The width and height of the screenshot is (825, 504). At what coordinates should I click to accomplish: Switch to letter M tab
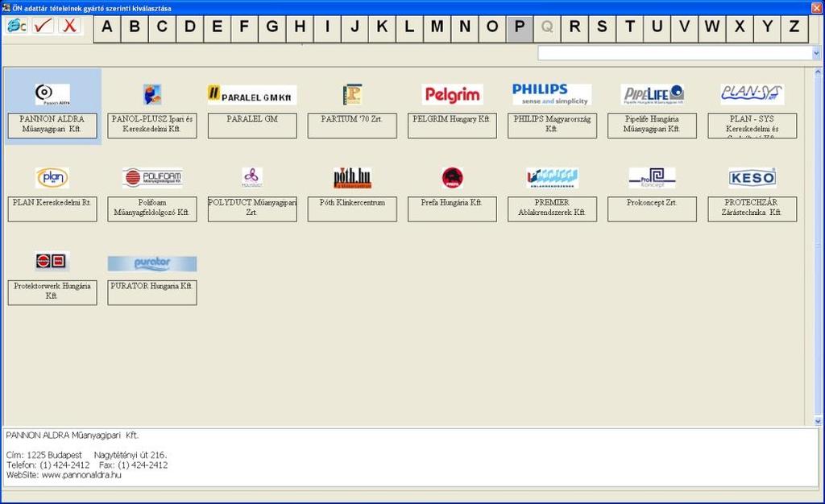point(437,27)
